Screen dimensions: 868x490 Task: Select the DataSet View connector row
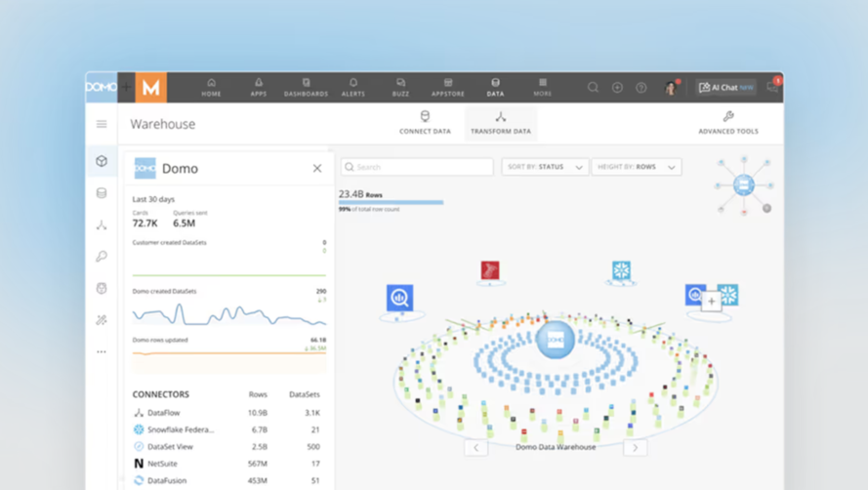[227, 446]
